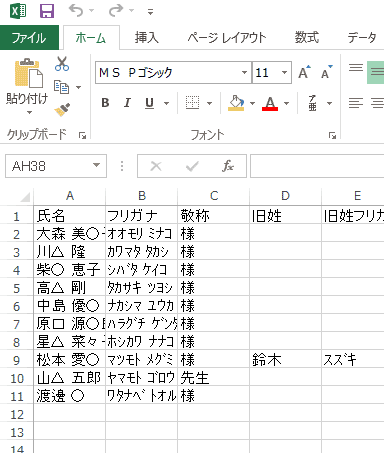Click the Copy icon in clipboard group
Viewport: 384px width, 453px height.
[62, 87]
